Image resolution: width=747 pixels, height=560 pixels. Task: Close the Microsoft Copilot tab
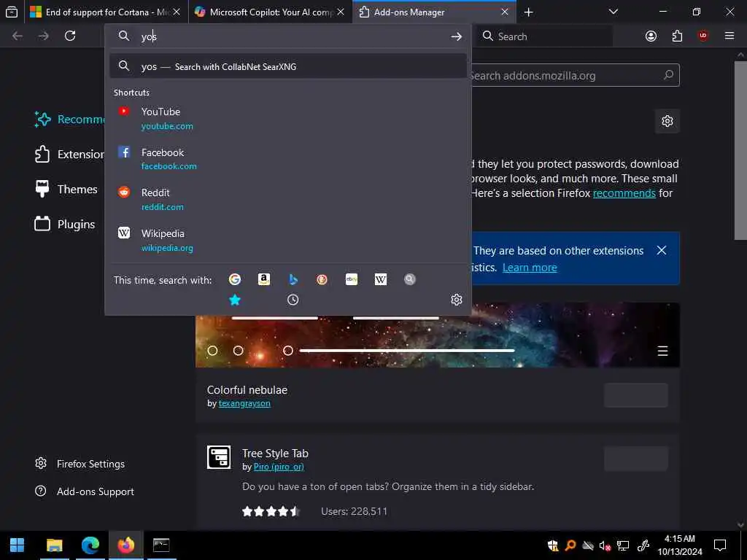click(x=341, y=12)
